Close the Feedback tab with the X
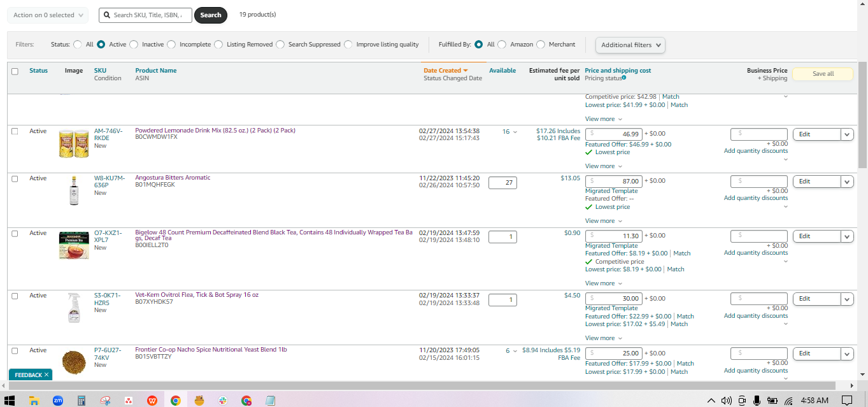 click(46, 375)
